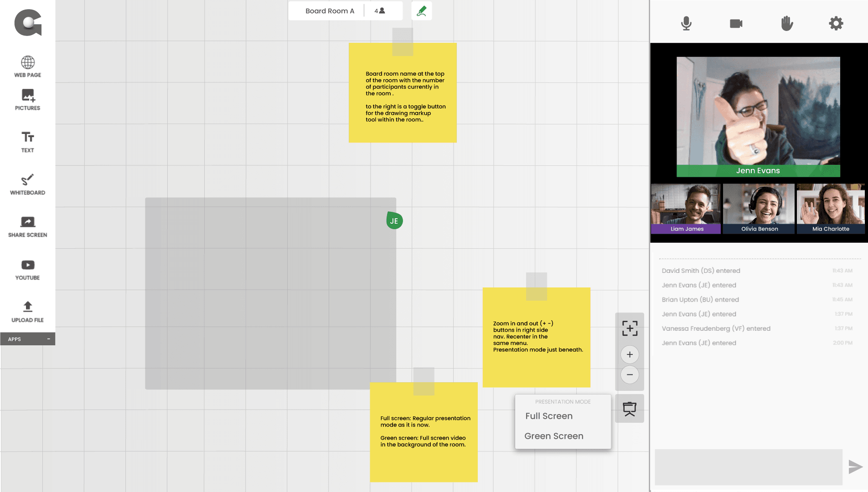This screenshot has height=492, width=868.
Task: Select the Full screen explanation sticky note
Action: tap(424, 432)
